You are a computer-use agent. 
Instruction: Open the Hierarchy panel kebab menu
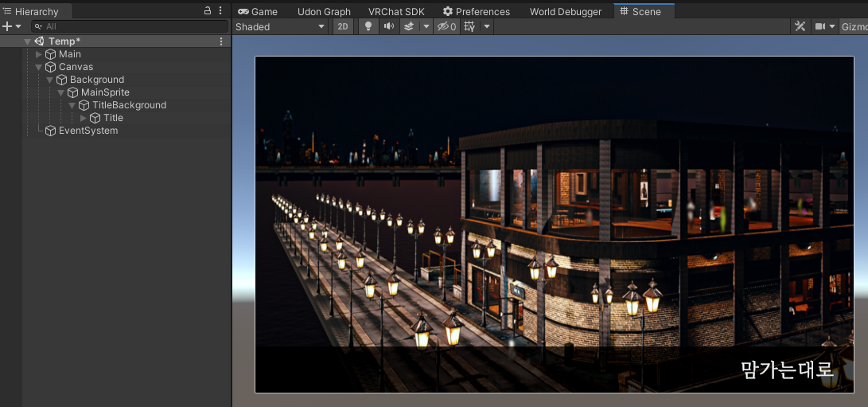coord(220,10)
